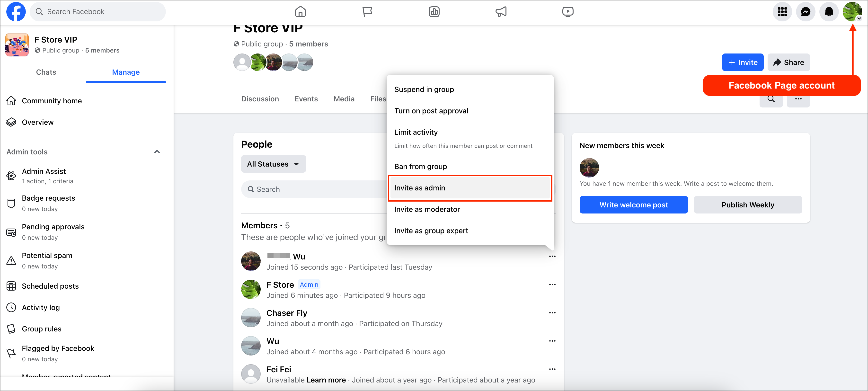The width and height of the screenshot is (868, 391).
Task: Choose Invite as group expert
Action: 470,231
